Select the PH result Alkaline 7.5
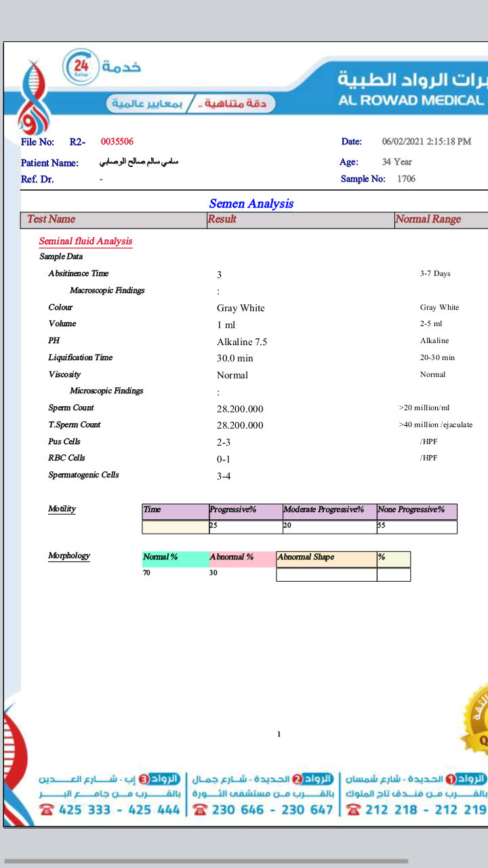The height and width of the screenshot is (868, 488). click(x=242, y=342)
